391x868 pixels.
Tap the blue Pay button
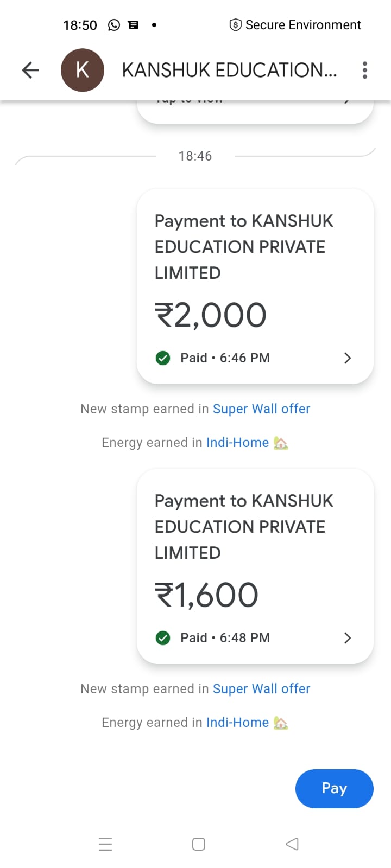point(334,788)
